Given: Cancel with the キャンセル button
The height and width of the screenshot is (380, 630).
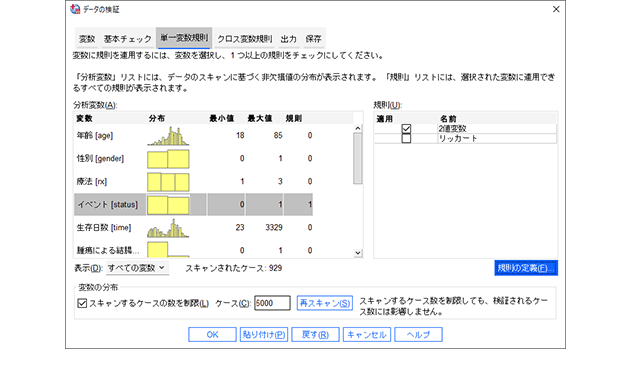Looking at the screenshot, I should tap(367, 335).
